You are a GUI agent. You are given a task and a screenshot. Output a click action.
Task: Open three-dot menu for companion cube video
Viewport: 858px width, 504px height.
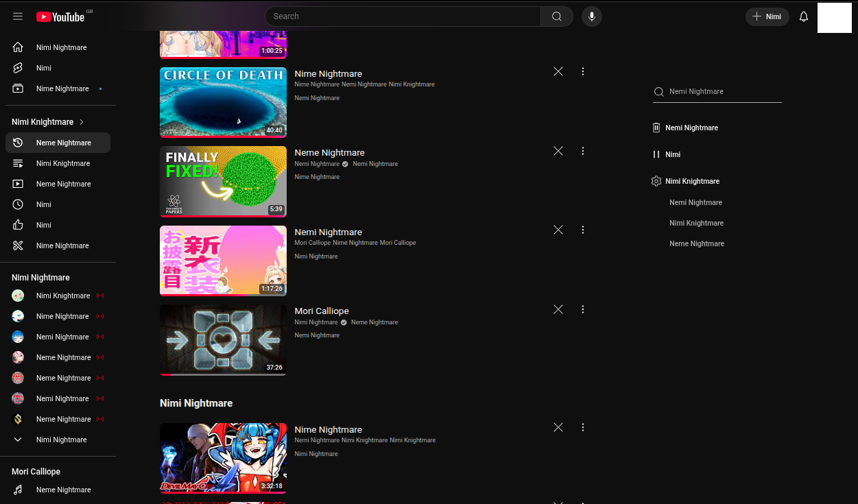pyautogui.click(x=583, y=309)
